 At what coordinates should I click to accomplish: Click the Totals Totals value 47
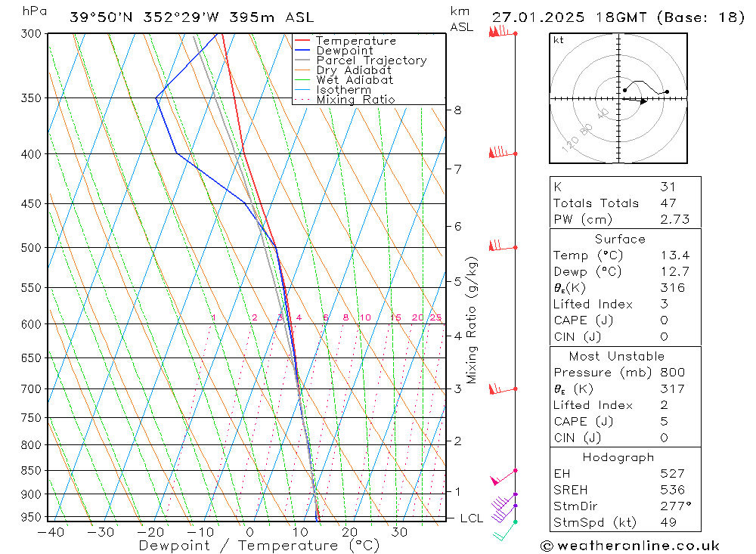point(668,203)
